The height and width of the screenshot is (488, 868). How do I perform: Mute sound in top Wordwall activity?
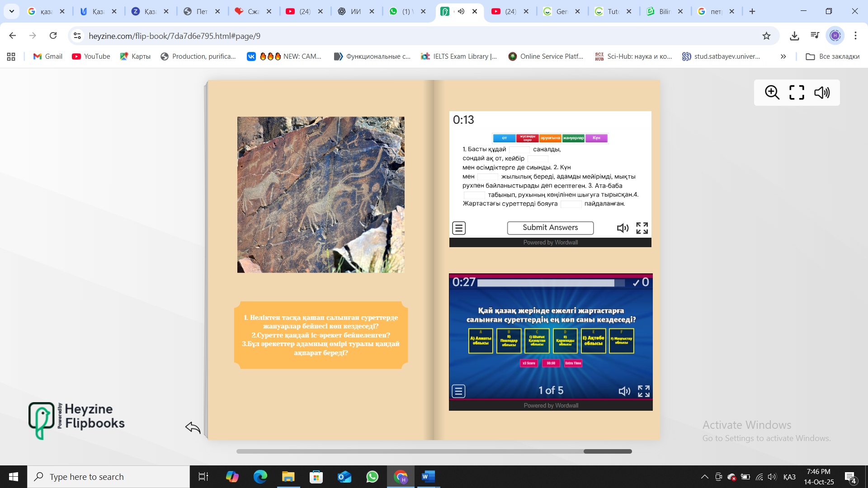click(623, 228)
